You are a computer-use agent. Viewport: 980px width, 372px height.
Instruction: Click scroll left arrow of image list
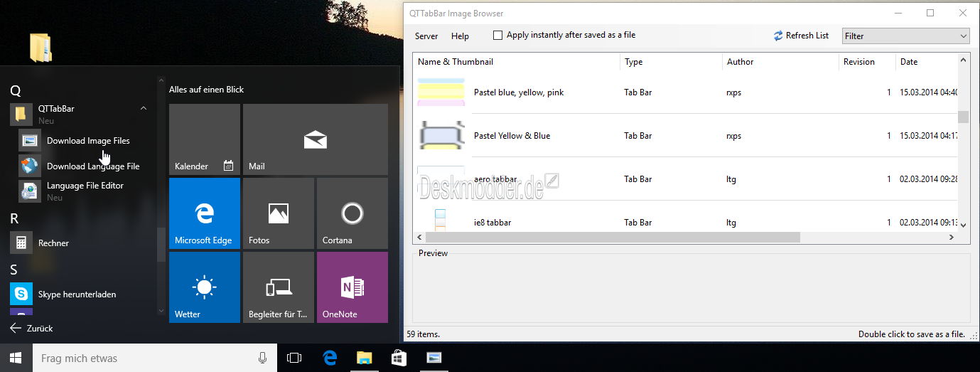pyautogui.click(x=419, y=237)
